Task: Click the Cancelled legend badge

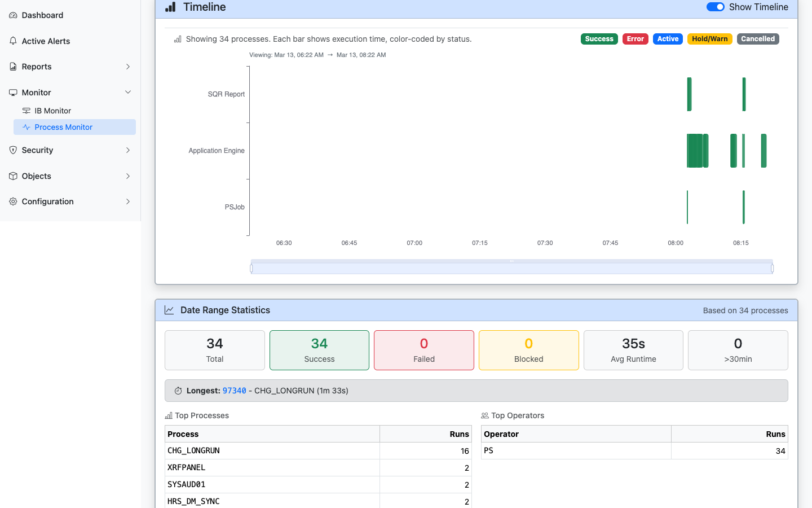Action: (x=758, y=39)
